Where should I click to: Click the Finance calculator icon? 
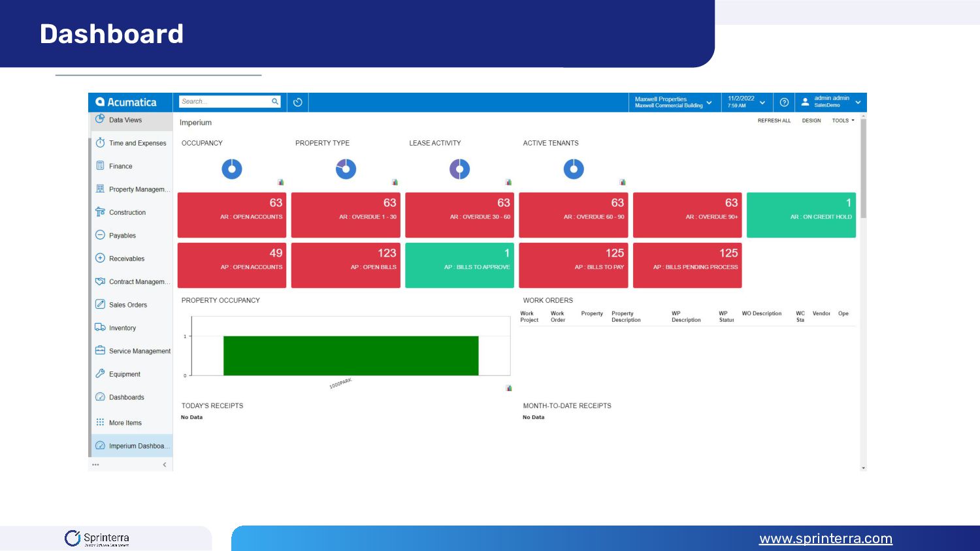(100, 166)
